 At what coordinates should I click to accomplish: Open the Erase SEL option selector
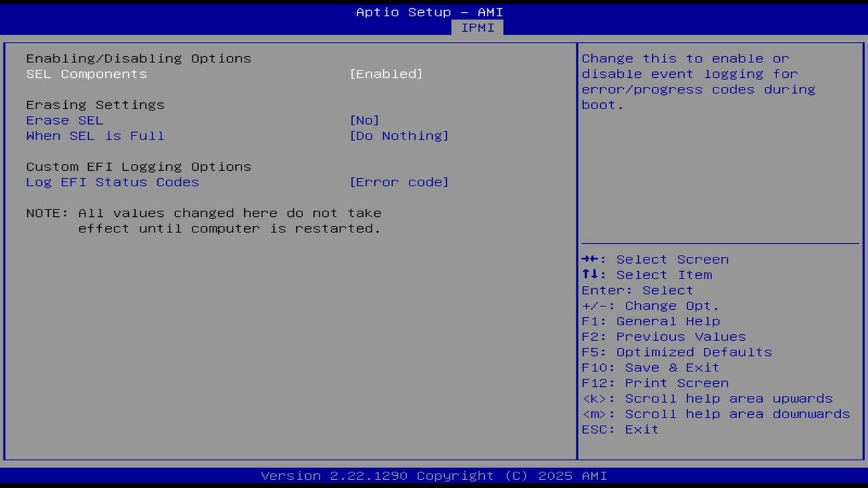click(365, 120)
